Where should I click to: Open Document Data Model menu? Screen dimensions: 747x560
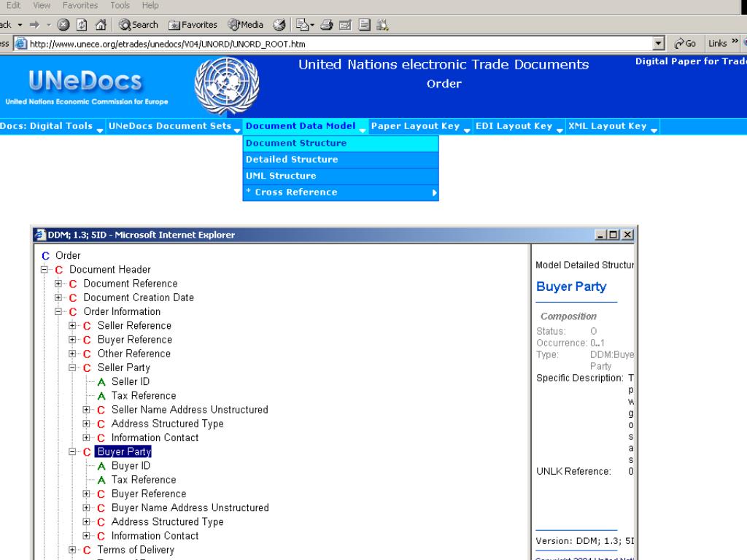[x=305, y=126]
